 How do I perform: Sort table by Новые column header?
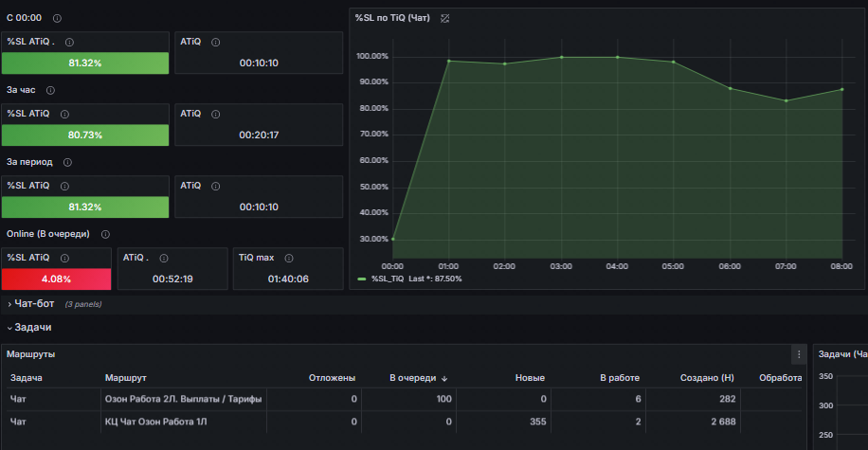pyautogui.click(x=530, y=378)
